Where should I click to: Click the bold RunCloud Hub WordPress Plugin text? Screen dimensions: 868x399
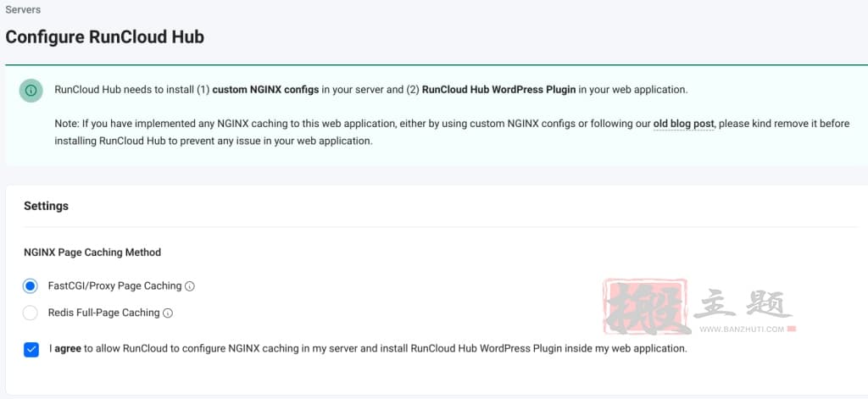tap(498, 90)
